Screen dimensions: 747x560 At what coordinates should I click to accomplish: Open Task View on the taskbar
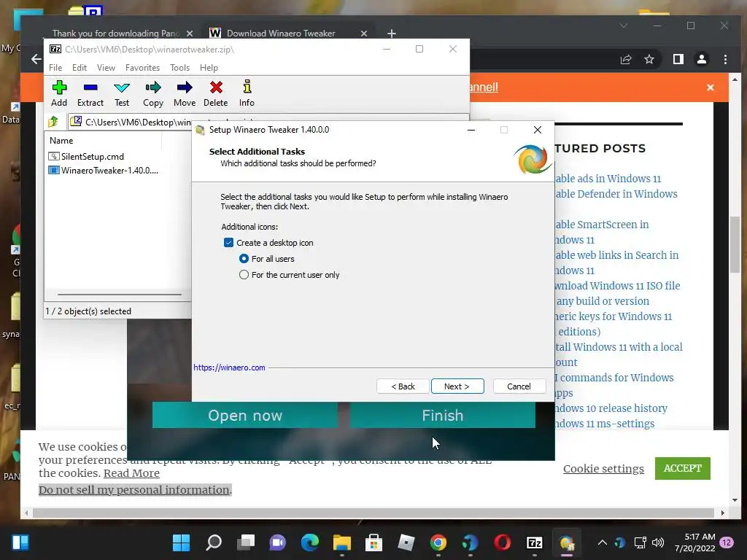(246, 542)
